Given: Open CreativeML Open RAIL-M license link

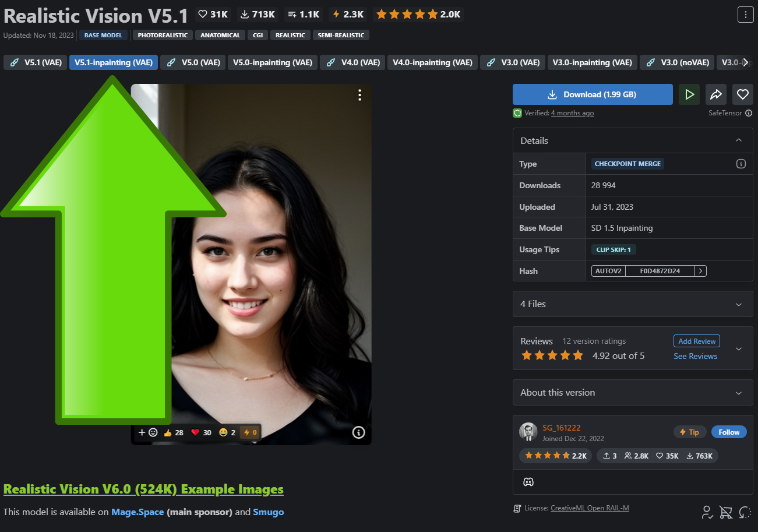Looking at the screenshot, I should tap(590, 508).
